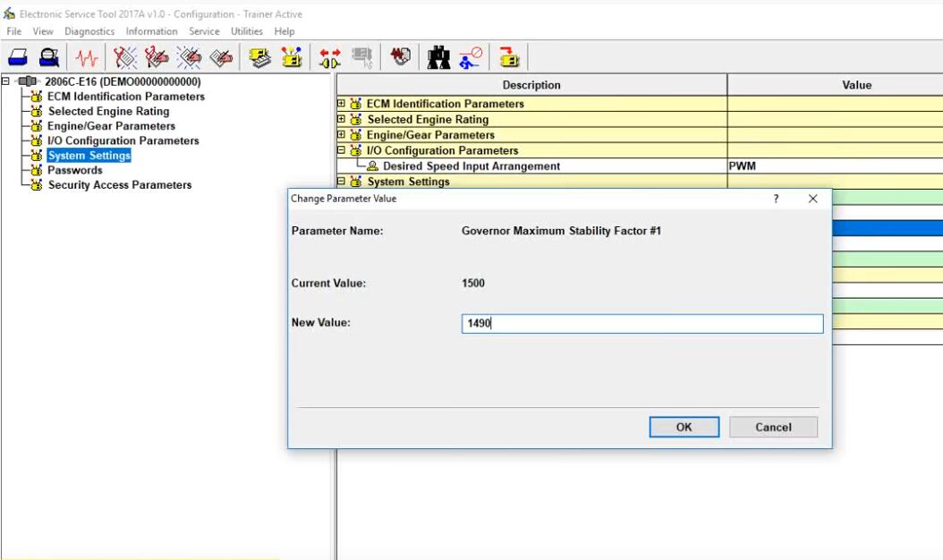
Task: Open the Utilities menu
Action: pos(247,31)
